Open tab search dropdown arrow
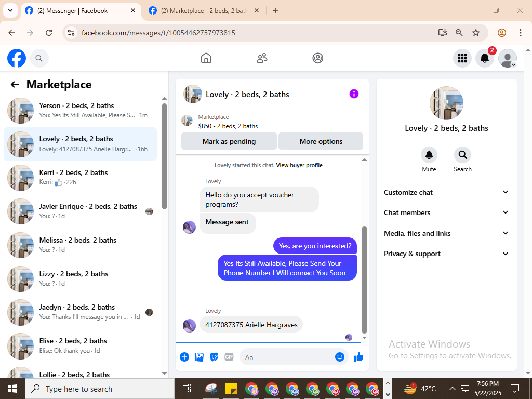This screenshot has height=399, width=532. (x=10, y=10)
